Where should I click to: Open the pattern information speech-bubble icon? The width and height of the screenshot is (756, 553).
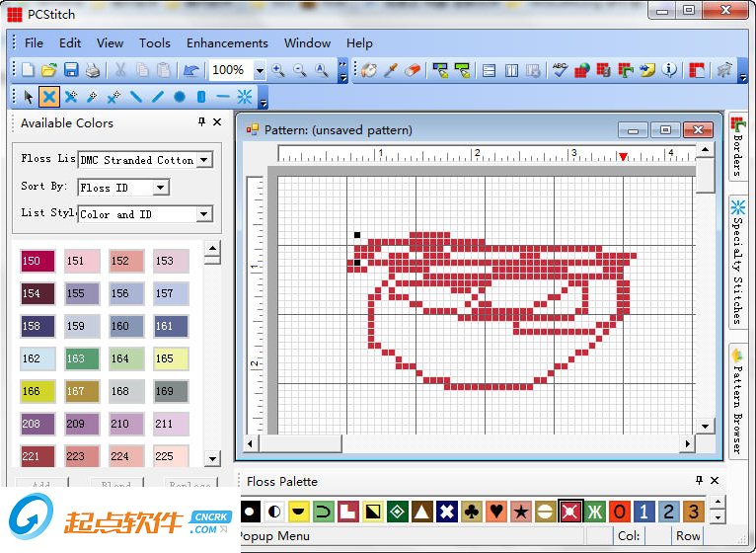click(669, 70)
